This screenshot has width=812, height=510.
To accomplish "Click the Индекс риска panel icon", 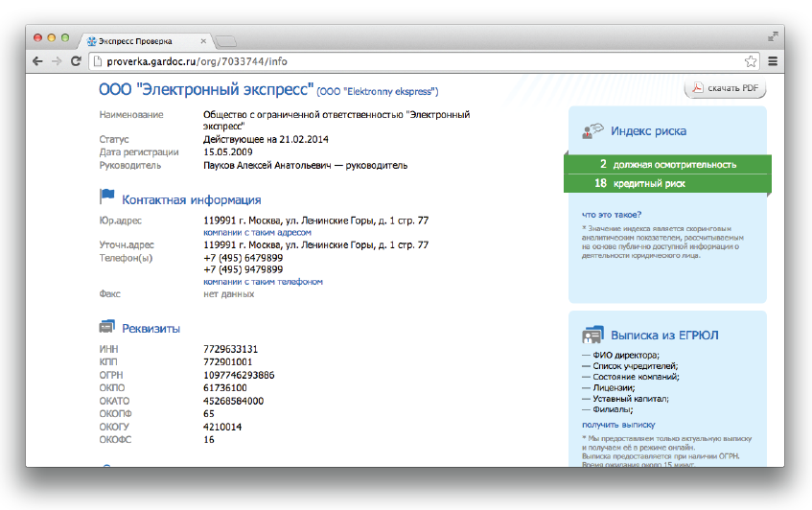I will pyautogui.click(x=592, y=130).
